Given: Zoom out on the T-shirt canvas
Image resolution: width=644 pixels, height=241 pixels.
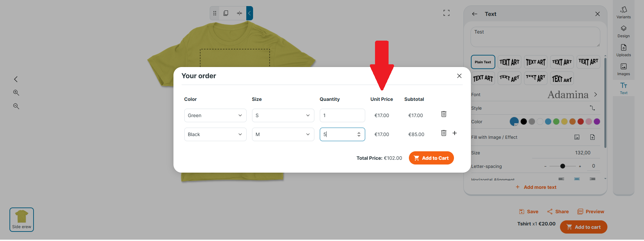Looking at the screenshot, I should (16, 106).
